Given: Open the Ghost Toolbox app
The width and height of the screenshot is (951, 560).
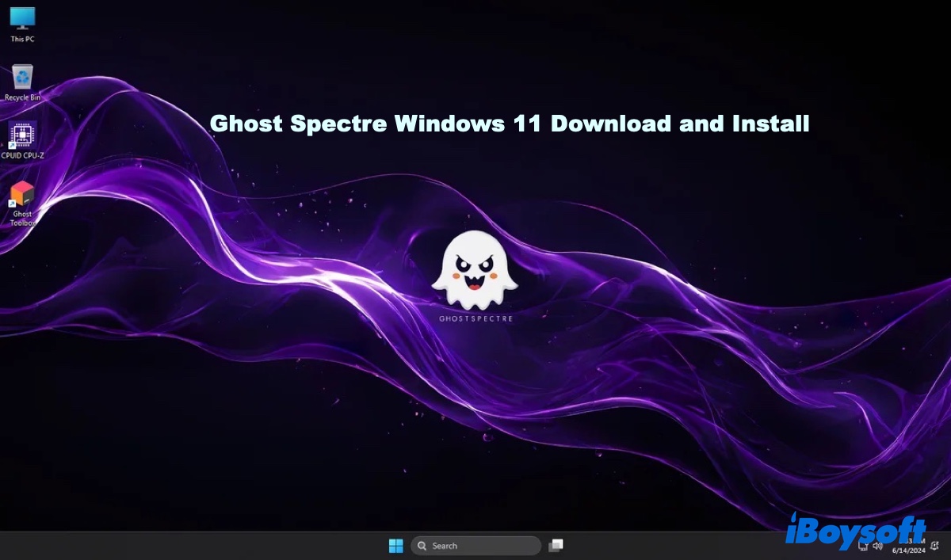Looking at the screenshot, I should pos(21,194).
